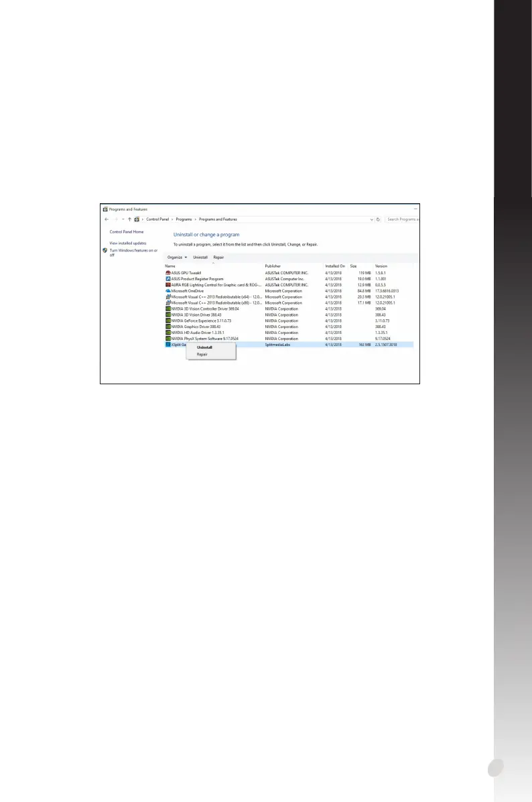Go up one folder level arrow

click(129, 219)
